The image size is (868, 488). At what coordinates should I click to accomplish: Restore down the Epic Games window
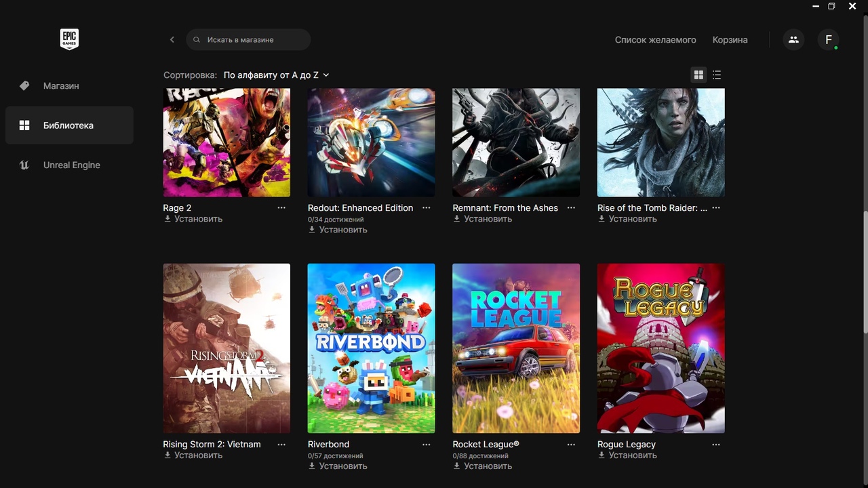(832, 6)
